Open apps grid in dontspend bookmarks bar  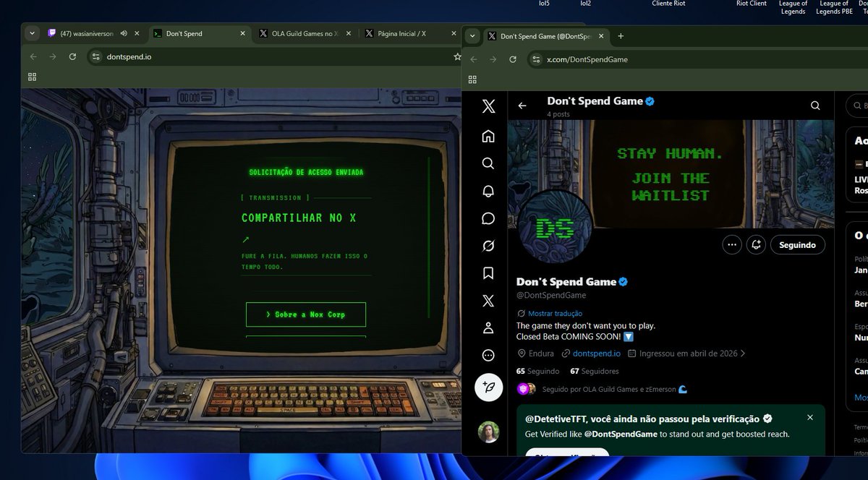click(32, 77)
